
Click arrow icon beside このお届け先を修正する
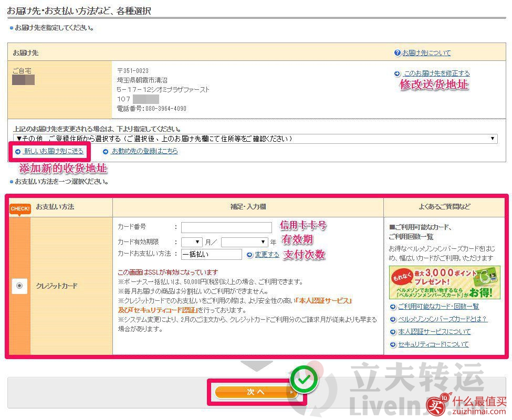397,73
